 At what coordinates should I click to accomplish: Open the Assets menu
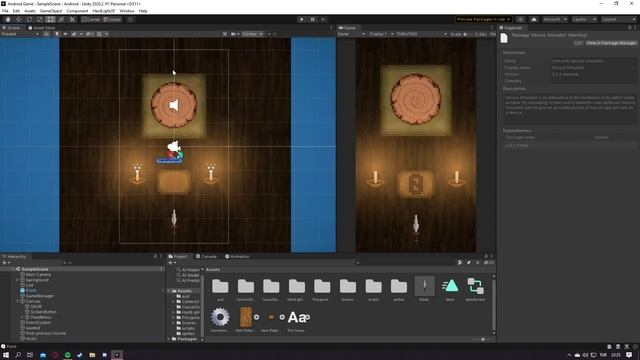[30, 11]
